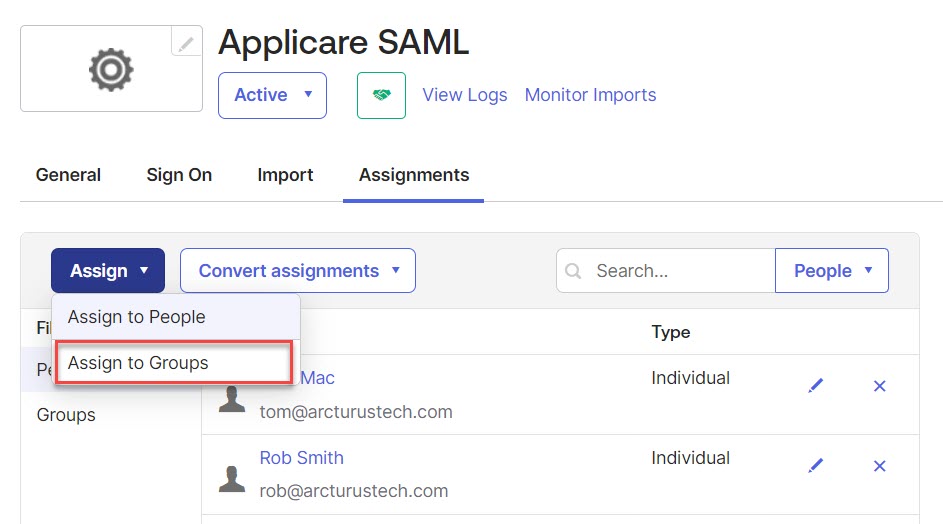The image size is (943, 524).
Task: Click the Search input field
Action: tap(678, 271)
